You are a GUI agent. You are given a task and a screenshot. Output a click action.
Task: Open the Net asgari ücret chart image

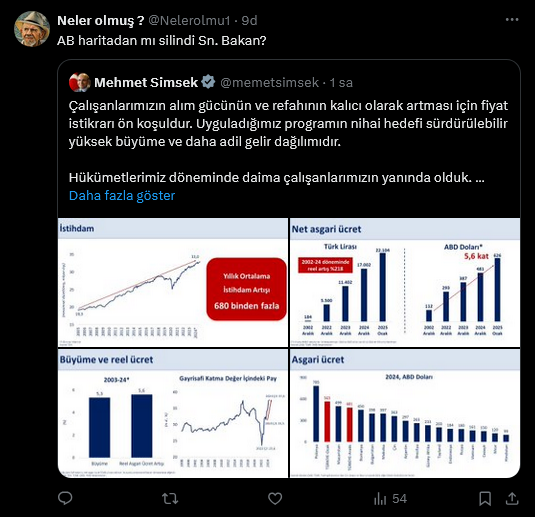tap(405, 283)
